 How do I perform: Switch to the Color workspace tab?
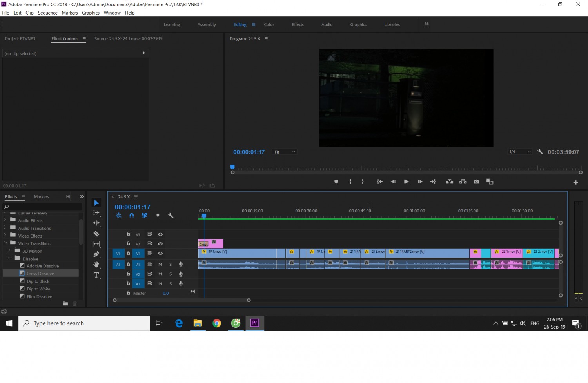(269, 24)
